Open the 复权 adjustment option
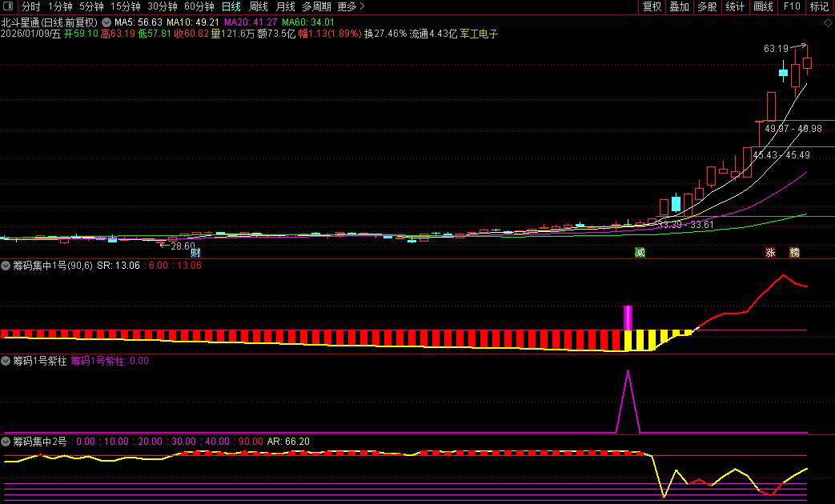 coord(652,6)
